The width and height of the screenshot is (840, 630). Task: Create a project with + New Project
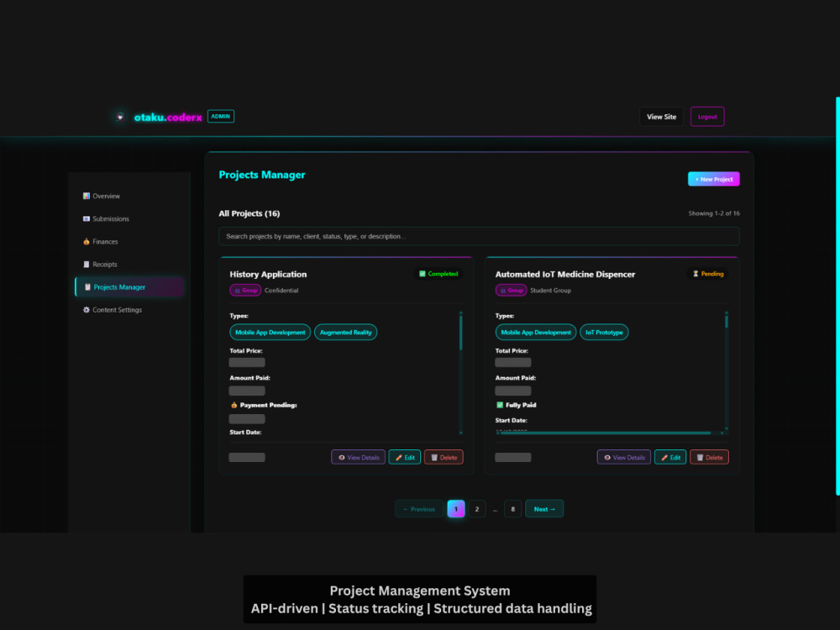coord(713,179)
